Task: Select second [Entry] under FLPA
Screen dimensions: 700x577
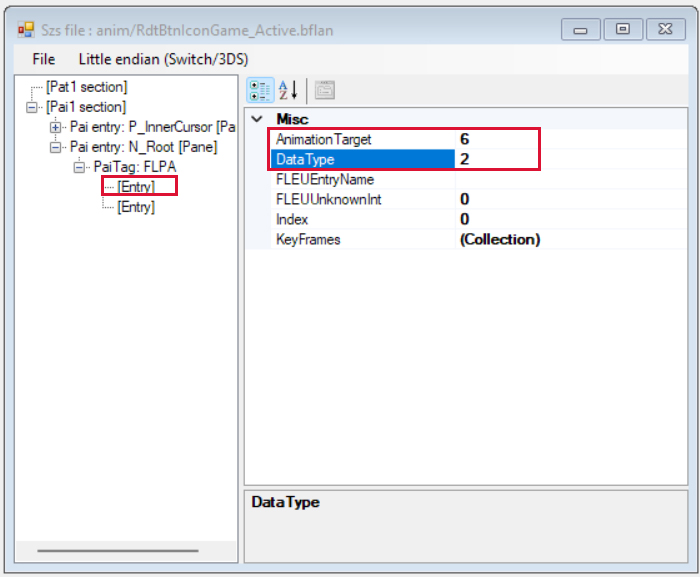Action: click(x=136, y=207)
